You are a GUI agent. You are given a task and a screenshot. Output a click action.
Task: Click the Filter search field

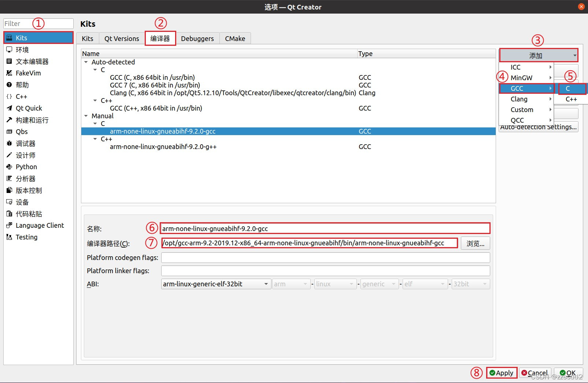(x=38, y=23)
